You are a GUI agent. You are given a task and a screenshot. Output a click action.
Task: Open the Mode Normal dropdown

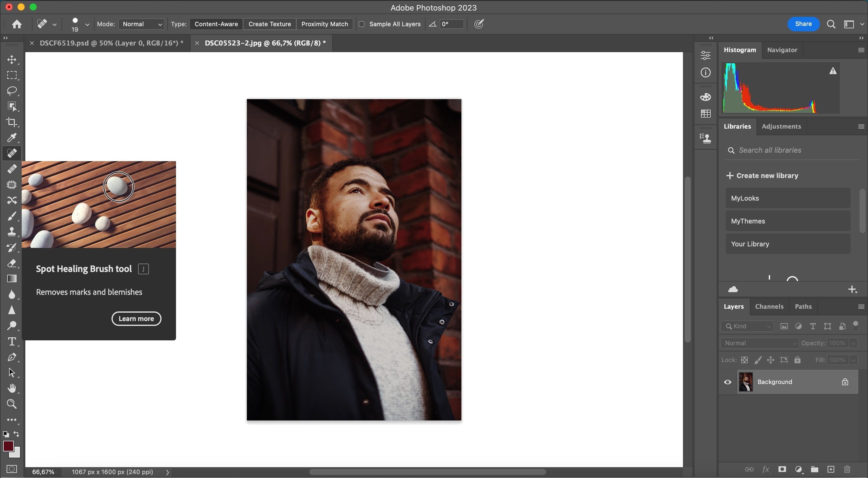pos(142,24)
